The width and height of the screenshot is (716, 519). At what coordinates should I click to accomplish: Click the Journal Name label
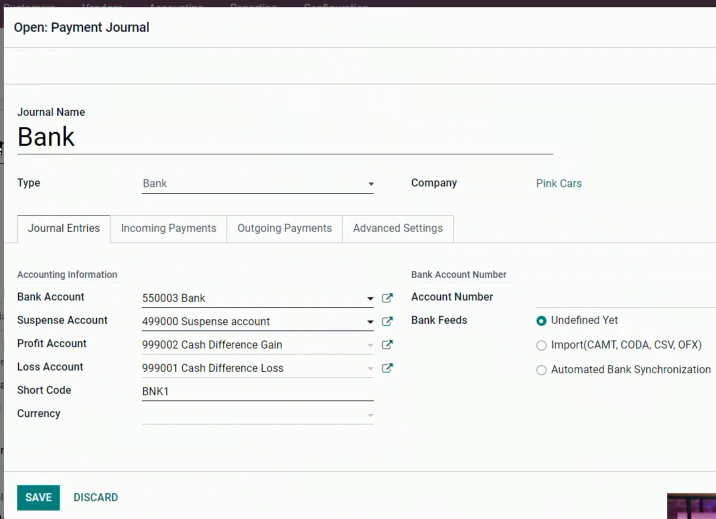click(51, 112)
